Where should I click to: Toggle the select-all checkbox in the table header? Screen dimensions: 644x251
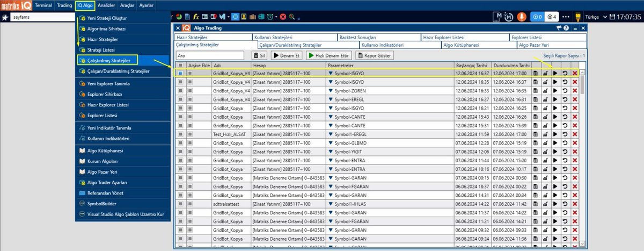click(180, 64)
